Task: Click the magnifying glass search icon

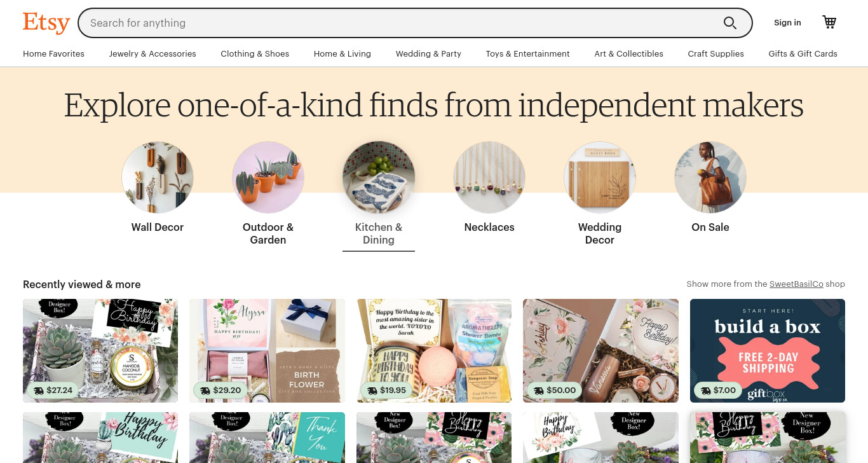Action: point(730,23)
